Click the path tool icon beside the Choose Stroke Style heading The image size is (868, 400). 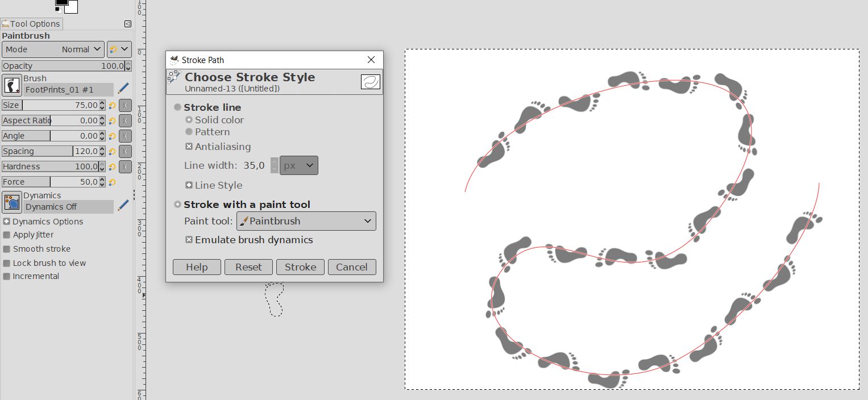[175, 77]
